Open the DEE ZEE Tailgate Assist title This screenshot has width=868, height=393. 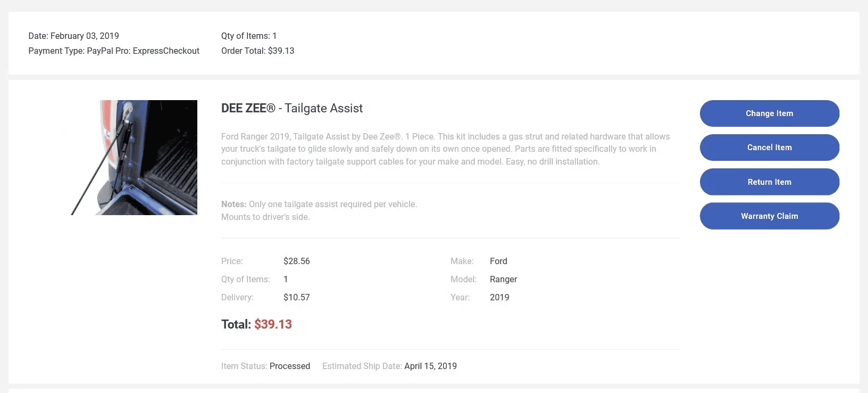click(292, 108)
